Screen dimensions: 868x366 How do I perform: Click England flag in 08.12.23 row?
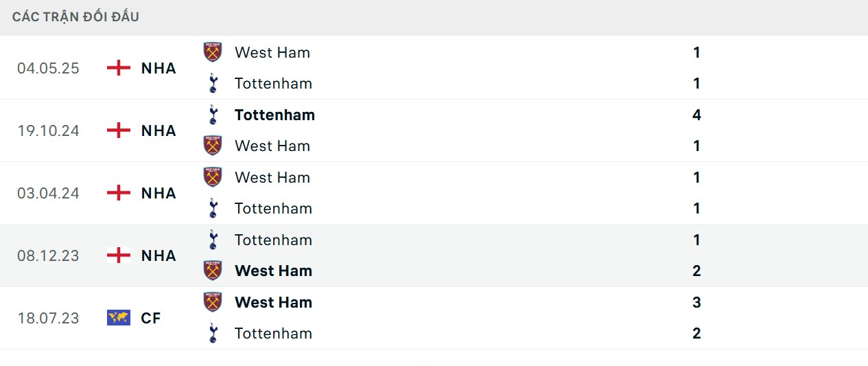(119, 255)
